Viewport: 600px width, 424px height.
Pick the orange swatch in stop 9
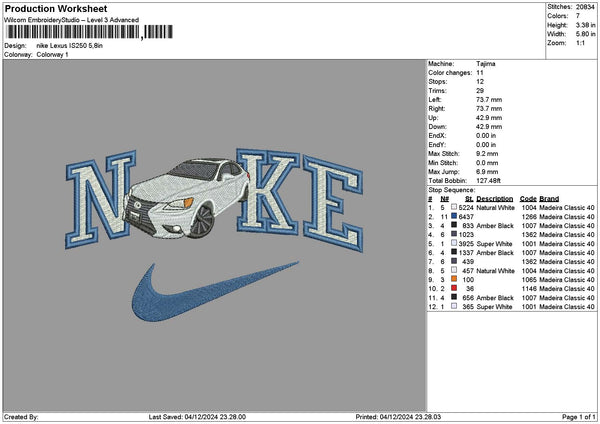coord(454,279)
